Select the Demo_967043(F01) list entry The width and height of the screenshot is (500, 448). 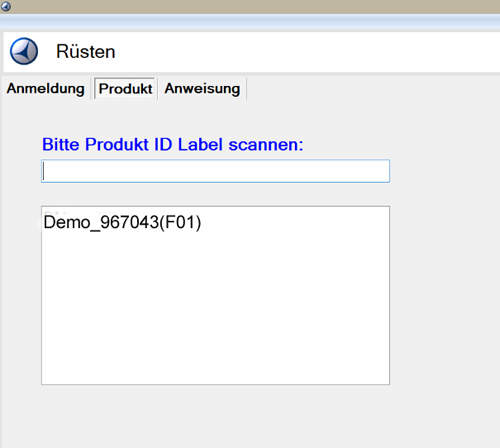coord(122,222)
